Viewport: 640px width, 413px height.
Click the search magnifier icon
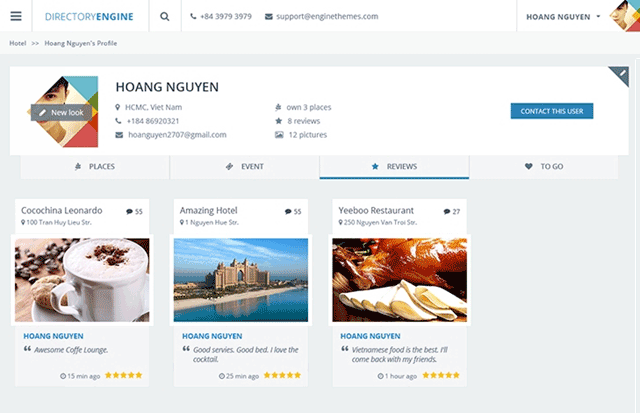[164, 16]
